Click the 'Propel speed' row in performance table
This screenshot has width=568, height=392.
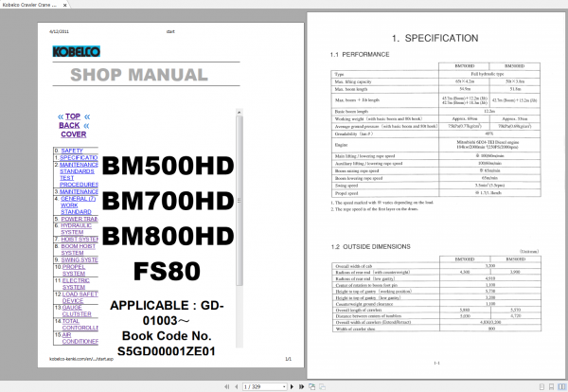(435, 193)
